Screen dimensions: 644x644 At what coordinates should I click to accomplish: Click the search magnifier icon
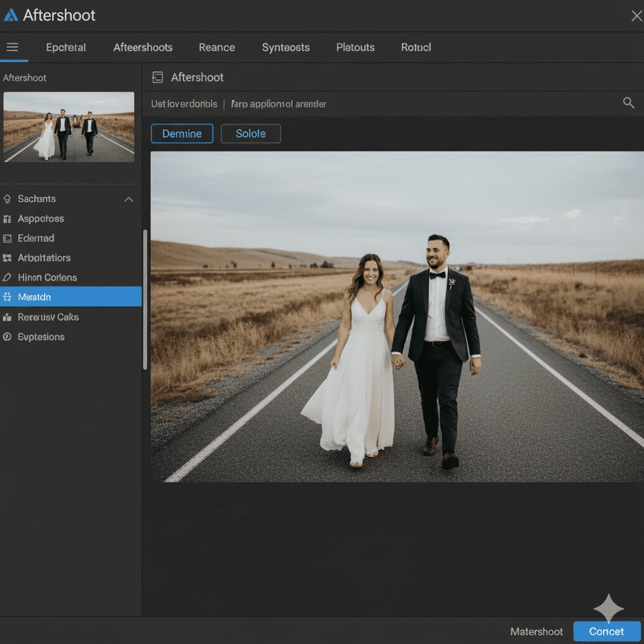pyautogui.click(x=628, y=103)
